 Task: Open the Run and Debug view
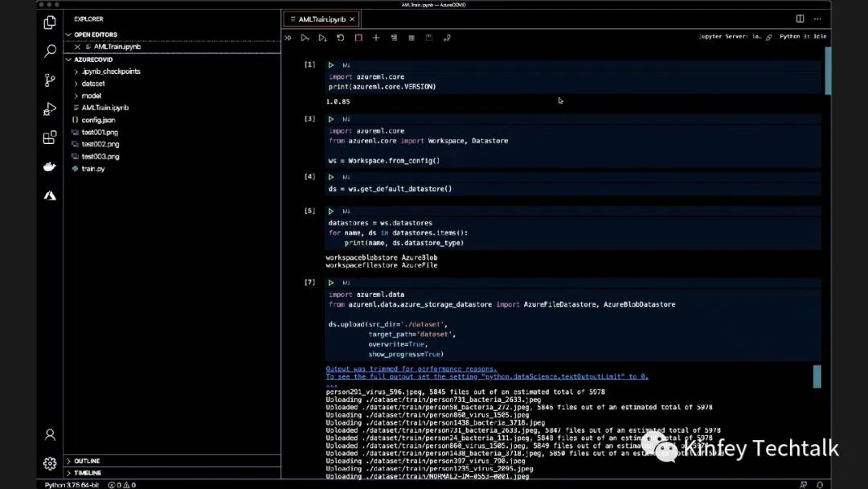tap(50, 109)
